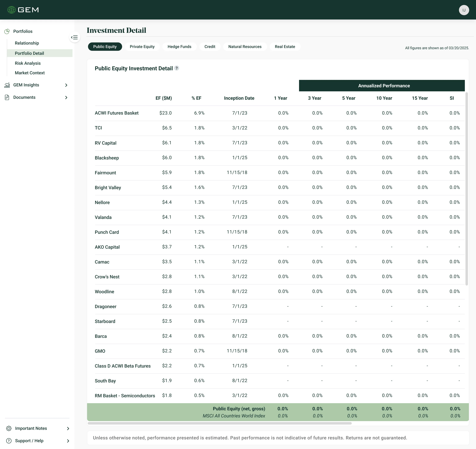476x449 pixels.
Task: Click the Important Notes gear icon
Action: point(9,428)
